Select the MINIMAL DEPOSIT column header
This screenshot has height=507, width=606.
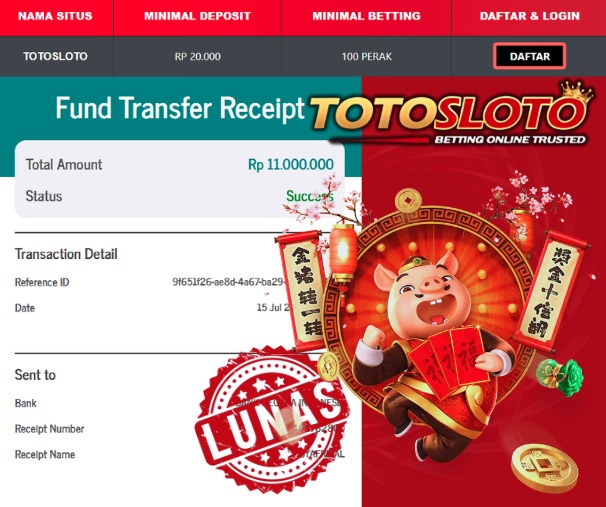(197, 16)
